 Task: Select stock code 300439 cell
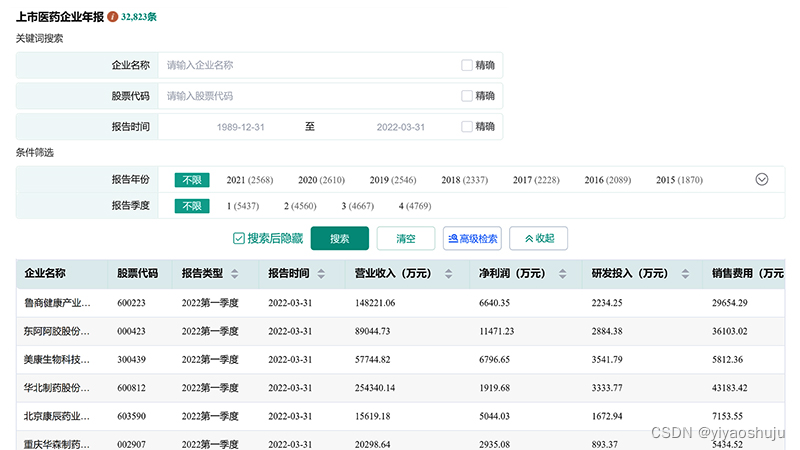tap(131, 360)
